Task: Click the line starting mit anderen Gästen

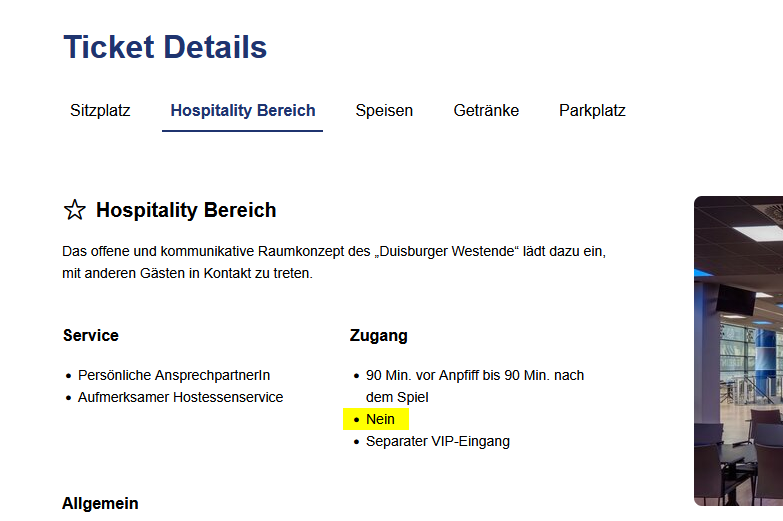Action: click(x=187, y=272)
